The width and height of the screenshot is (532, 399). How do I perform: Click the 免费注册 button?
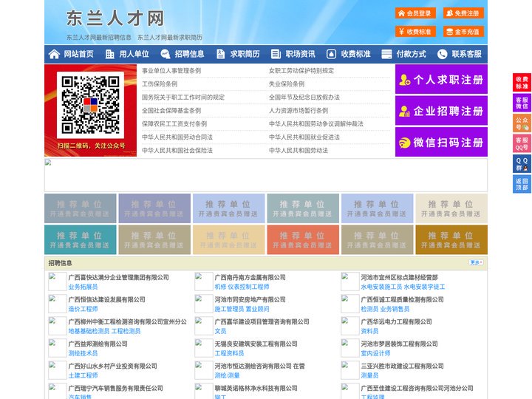coord(463,13)
